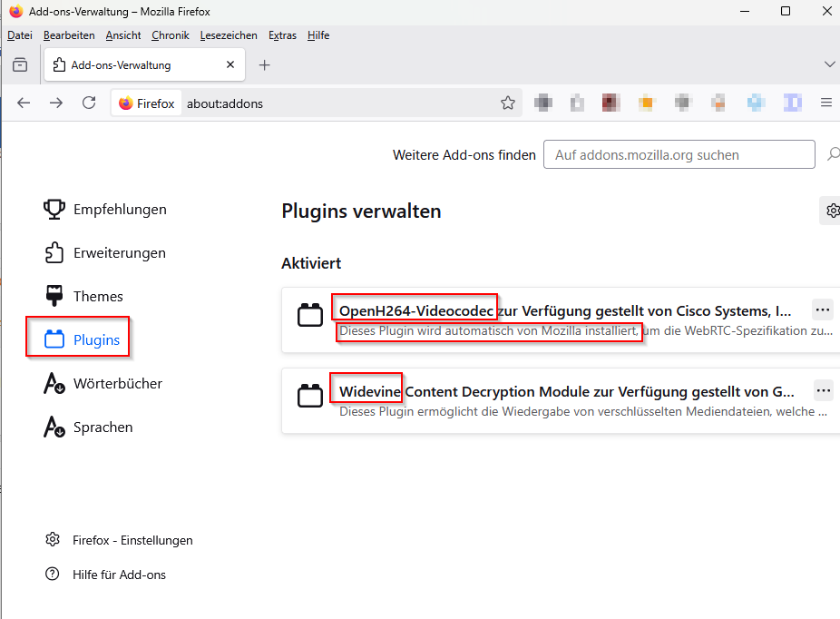The image size is (840, 619).
Task: Open Firefox - Einstellungen link
Action: [119, 540]
